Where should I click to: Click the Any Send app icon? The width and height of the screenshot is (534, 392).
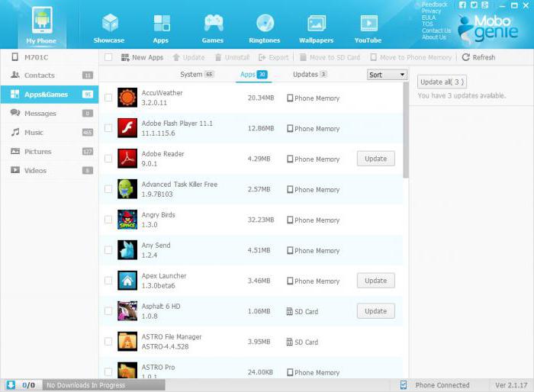[x=127, y=250]
